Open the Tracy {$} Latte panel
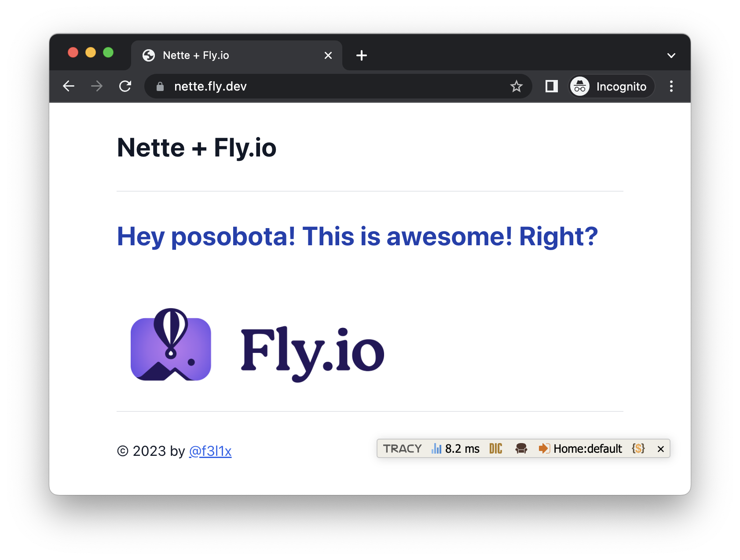The image size is (740, 560). point(638,448)
